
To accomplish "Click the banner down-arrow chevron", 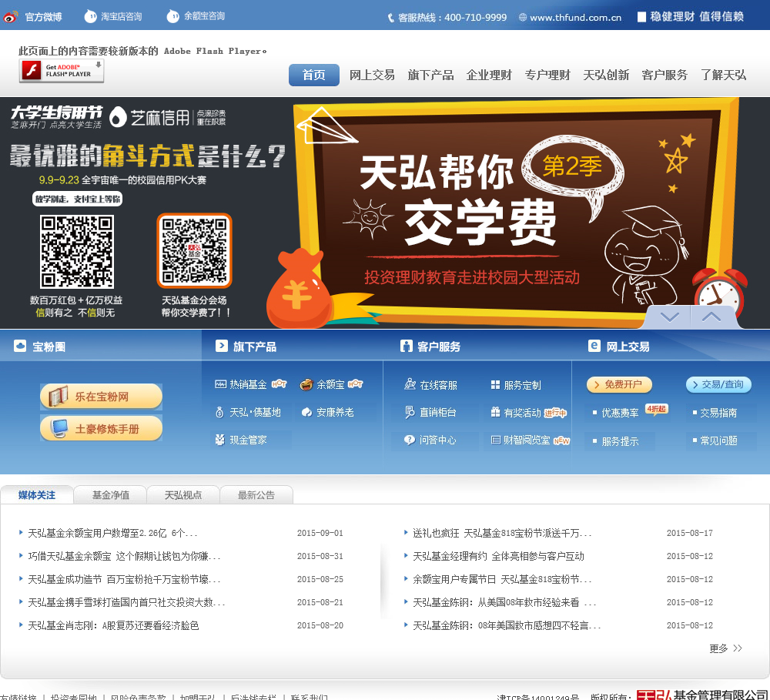I will tap(669, 317).
